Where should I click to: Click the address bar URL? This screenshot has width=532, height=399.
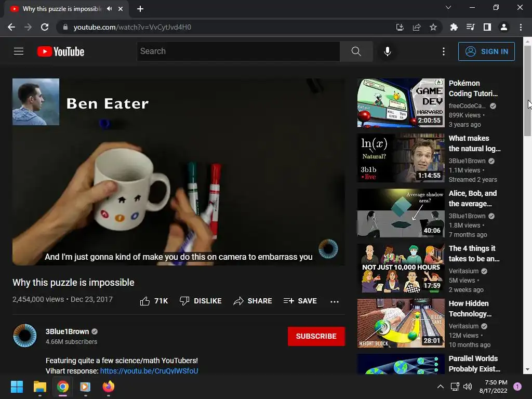coord(132,27)
